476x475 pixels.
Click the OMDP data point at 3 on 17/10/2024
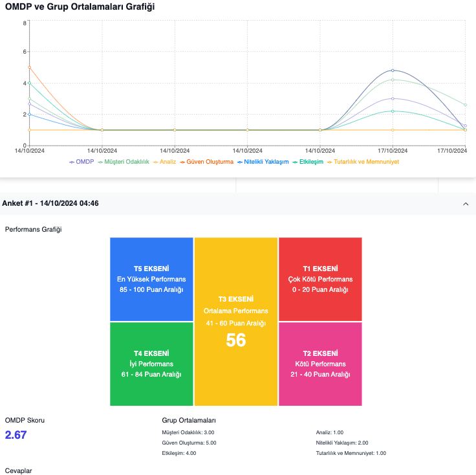point(393,99)
